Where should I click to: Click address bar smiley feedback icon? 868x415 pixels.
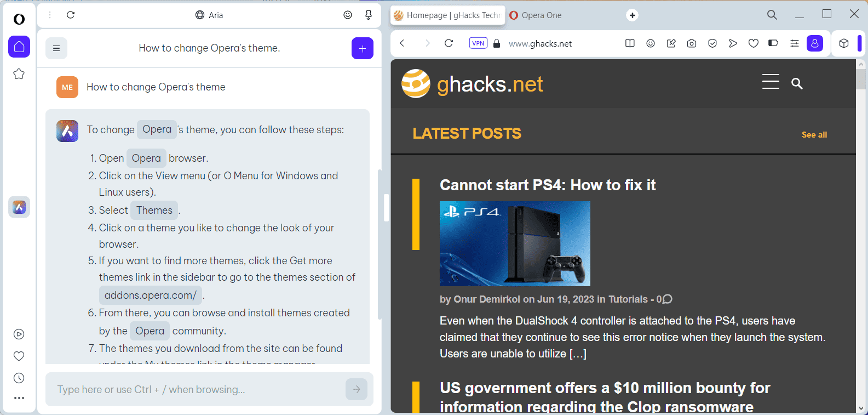click(651, 43)
